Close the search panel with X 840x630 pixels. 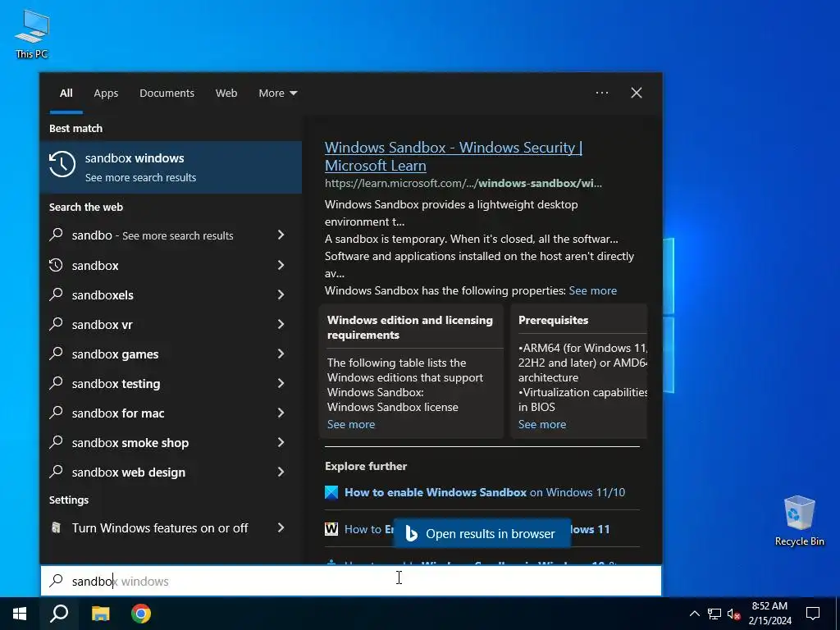click(637, 93)
